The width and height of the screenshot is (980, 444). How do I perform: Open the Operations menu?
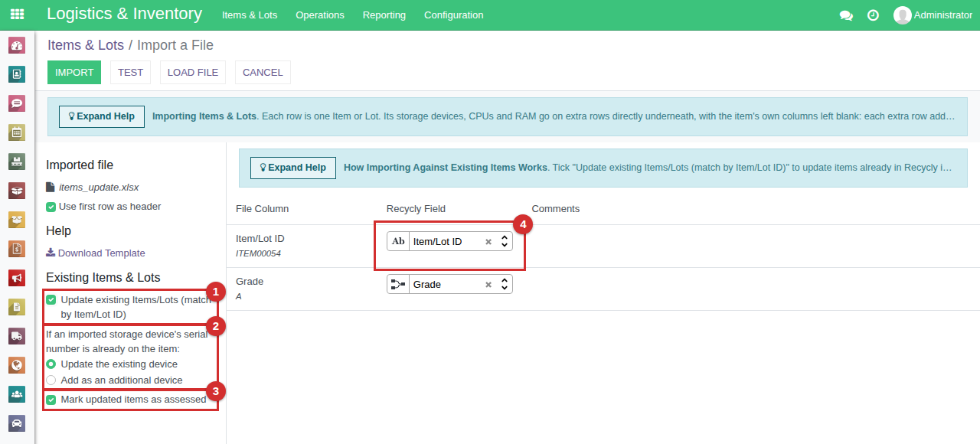coord(320,15)
